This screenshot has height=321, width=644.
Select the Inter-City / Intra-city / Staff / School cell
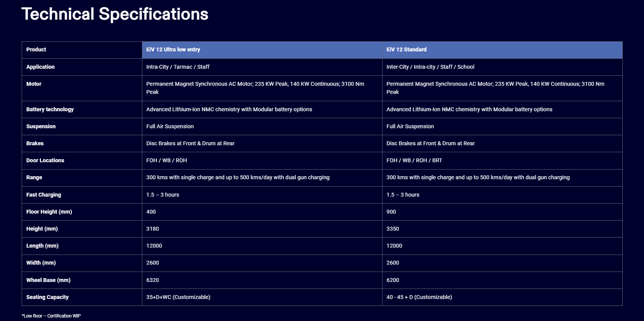click(430, 67)
